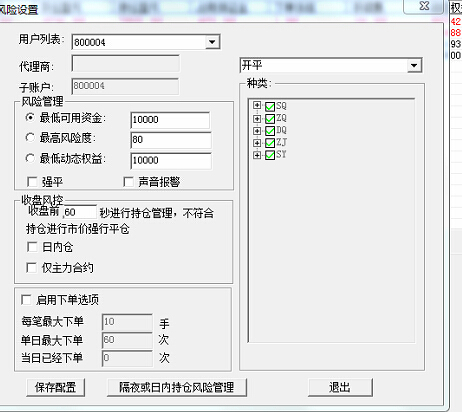Click the 最高风险度 value field showing 80
Image resolution: width=462 pixels, height=412 pixels.
pyautogui.click(x=171, y=140)
